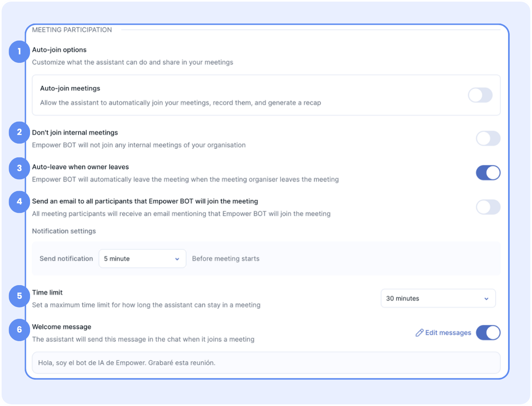532x406 pixels.
Task: Disable Auto-leave when owner leaves
Action: click(x=488, y=173)
